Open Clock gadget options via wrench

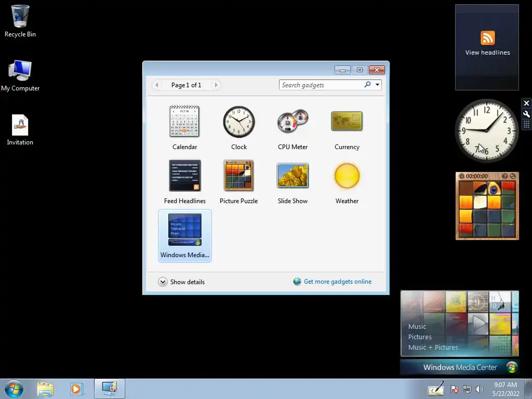pos(527,114)
